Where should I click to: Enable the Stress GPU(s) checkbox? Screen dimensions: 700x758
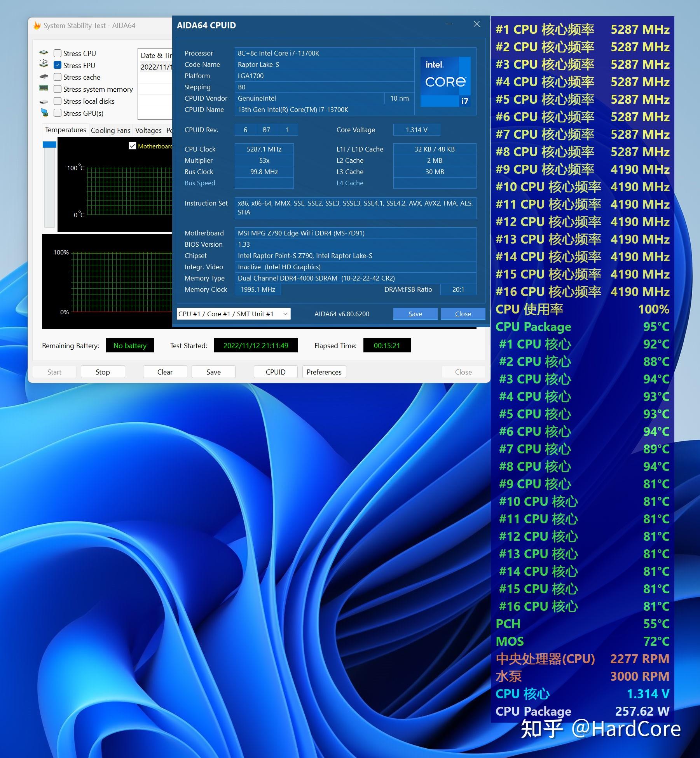[58, 113]
